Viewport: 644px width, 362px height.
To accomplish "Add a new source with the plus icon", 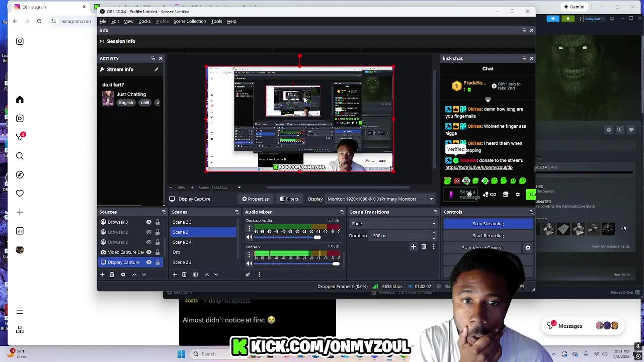I will [x=102, y=275].
